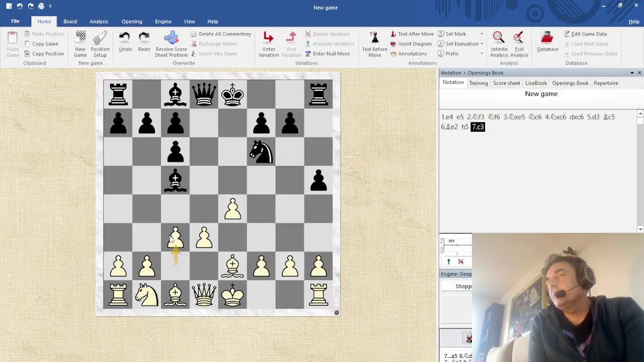Click the Help link at the ribbon's right end
The image size is (644, 362).
[x=634, y=22]
